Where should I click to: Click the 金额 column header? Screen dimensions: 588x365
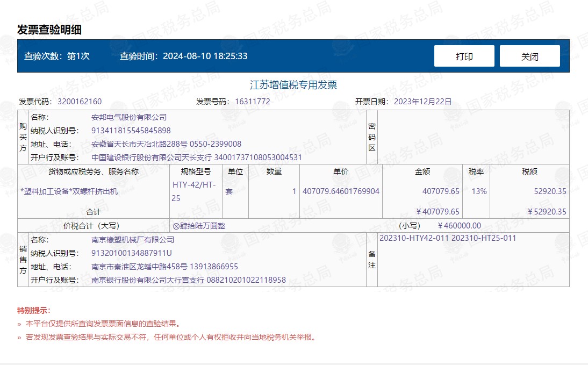pyautogui.click(x=422, y=171)
